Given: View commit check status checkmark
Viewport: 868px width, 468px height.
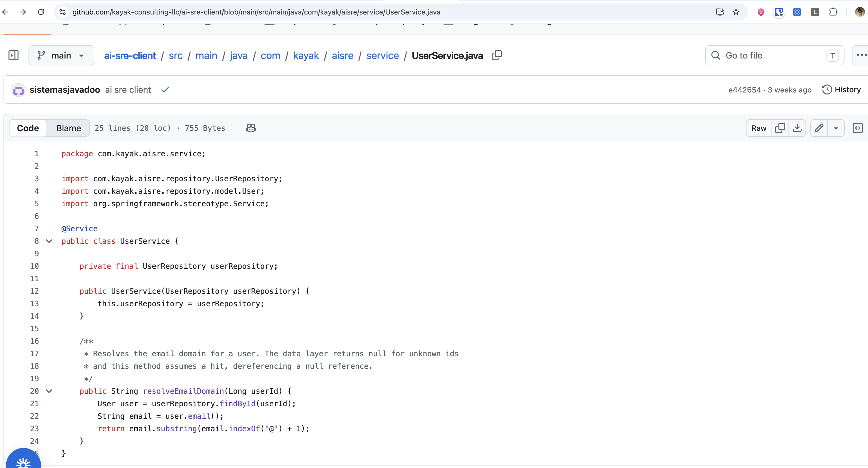Looking at the screenshot, I should [x=165, y=89].
